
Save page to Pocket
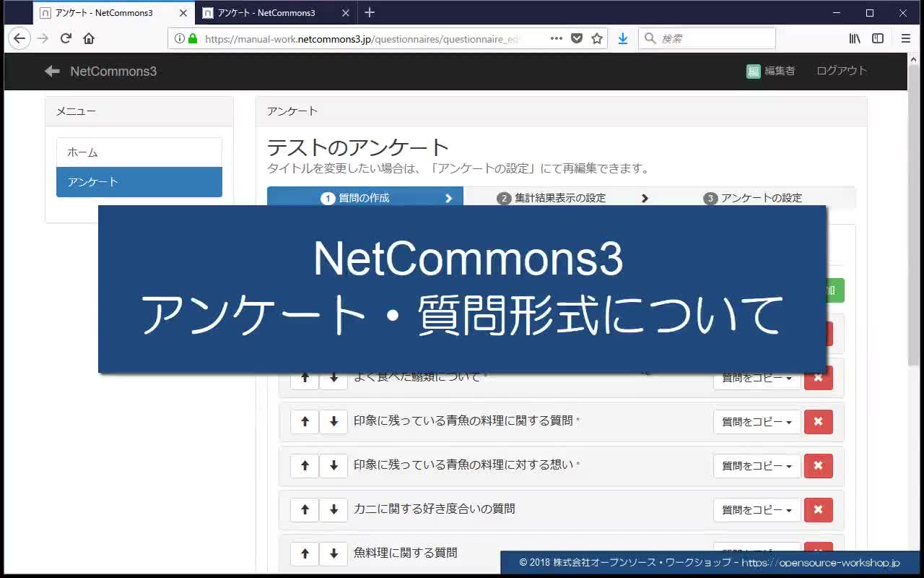point(577,39)
